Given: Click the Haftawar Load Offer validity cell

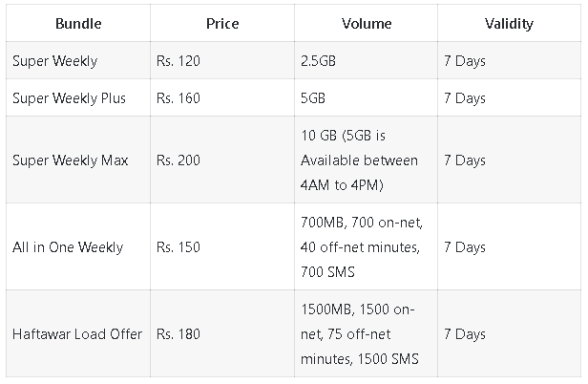Looking at the screenshot, I should tap(465, 334).
